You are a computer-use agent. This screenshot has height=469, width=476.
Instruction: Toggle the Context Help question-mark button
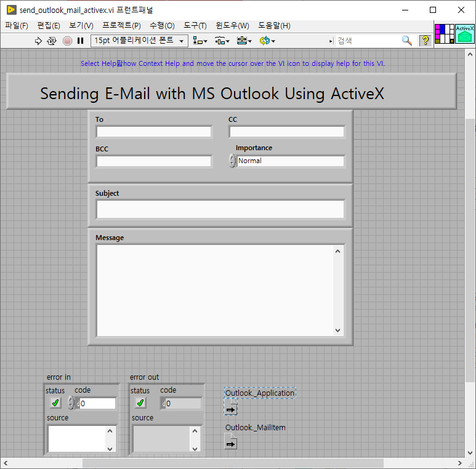[x=426, y=41]
